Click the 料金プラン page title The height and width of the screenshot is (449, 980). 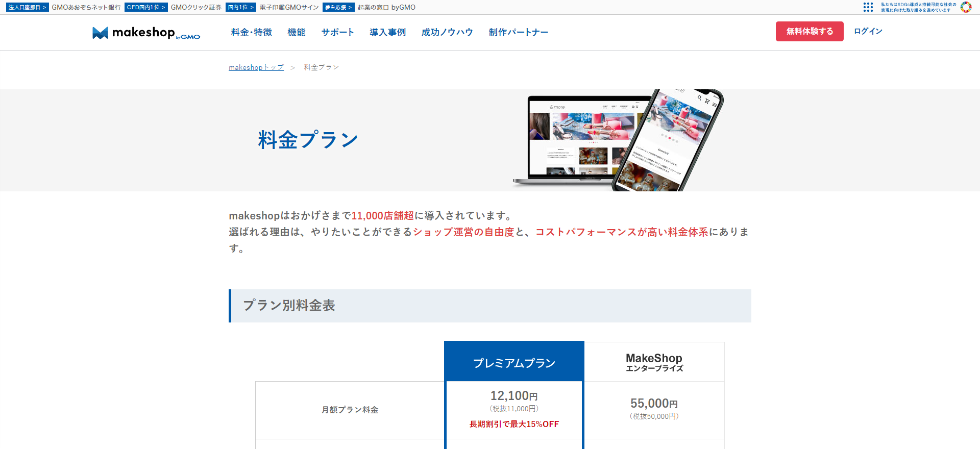pyautogui.click(x=308, y=140)
